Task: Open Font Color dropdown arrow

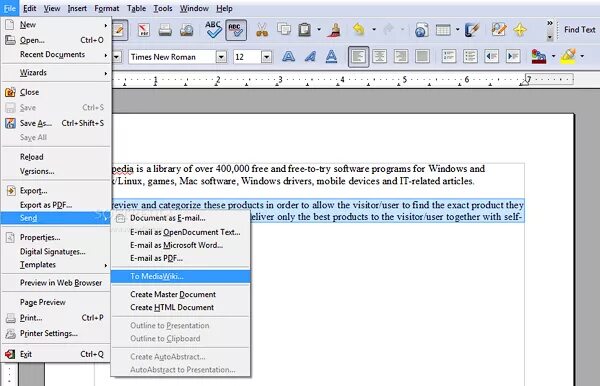Action: pyautogui.click(x=553, y=57)
